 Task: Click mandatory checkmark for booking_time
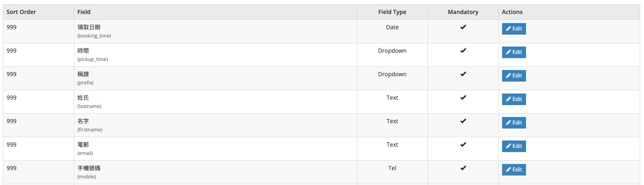point(463,27)
